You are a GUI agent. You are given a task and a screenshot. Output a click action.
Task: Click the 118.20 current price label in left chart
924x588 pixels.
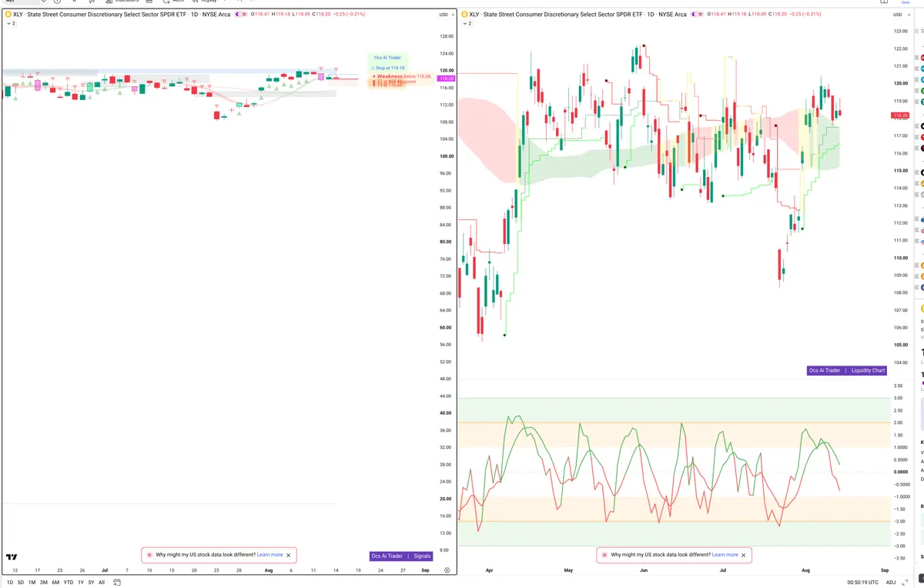coord(445,79)
